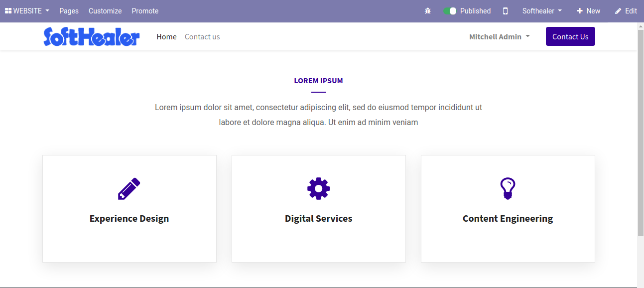Open the WEBSITE apps menu
This screenshot has width=644, height=288.
[x=27, y=11]
